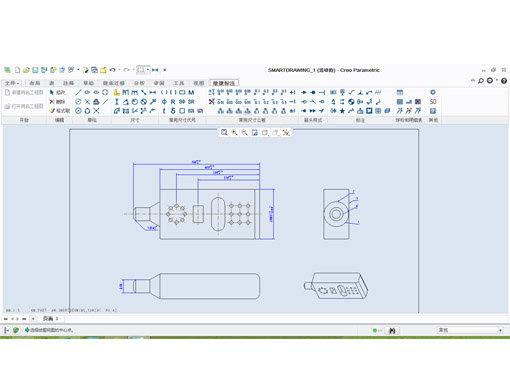Screen dimensions: 510x390
Task: Select the isometric 3D view
Action: [x=336, y=286]
